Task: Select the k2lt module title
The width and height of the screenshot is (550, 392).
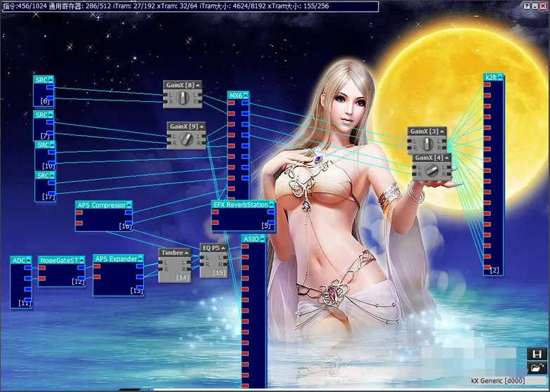Action: 491,77
